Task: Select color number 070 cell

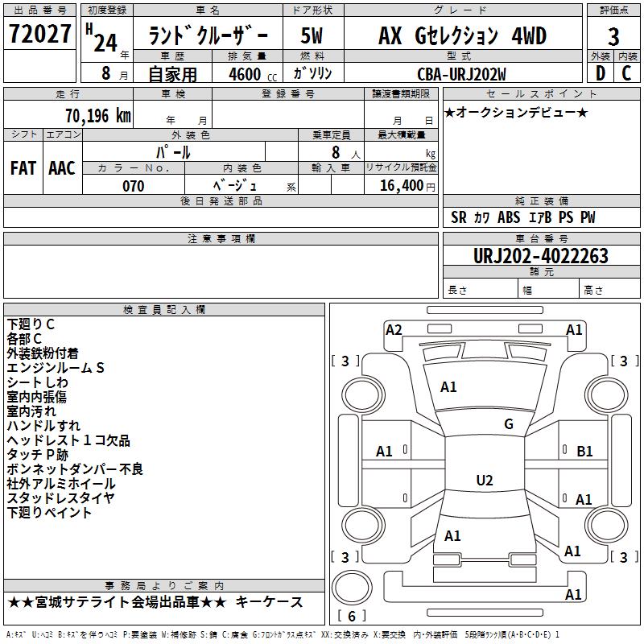Action: click(133, 186)
